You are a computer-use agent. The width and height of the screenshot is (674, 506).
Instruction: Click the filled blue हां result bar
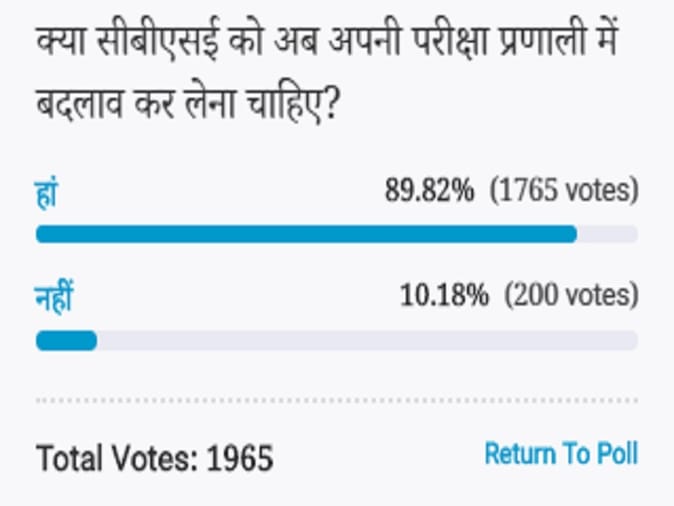point(306,234)
